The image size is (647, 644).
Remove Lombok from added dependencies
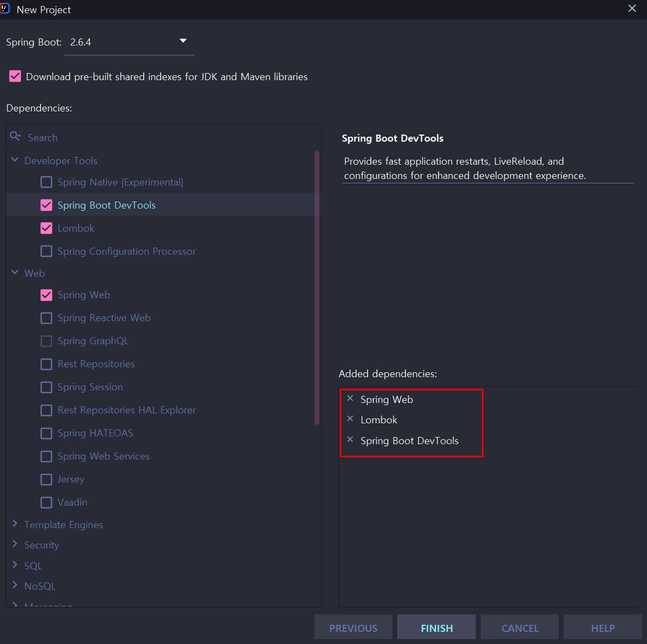350,418
